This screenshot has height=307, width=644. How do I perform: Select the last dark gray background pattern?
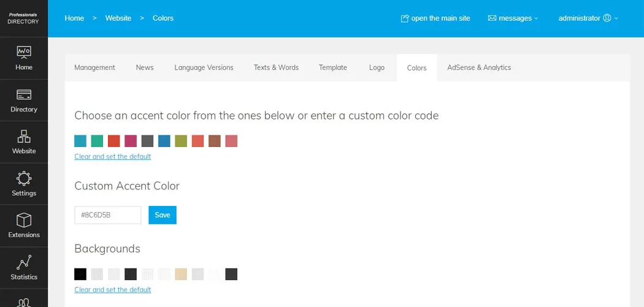pyautogui.click(x=231, y=274)
